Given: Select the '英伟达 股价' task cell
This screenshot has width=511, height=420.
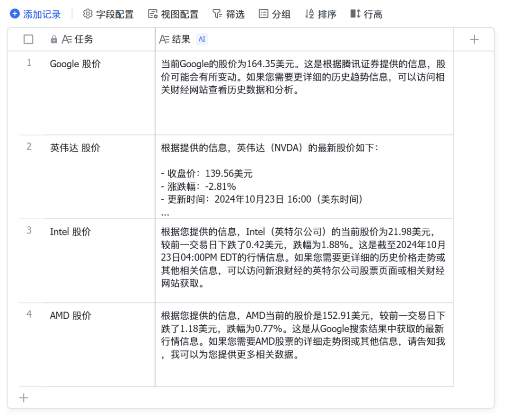Looking at the screenshot, I should (x=100, y=177).
